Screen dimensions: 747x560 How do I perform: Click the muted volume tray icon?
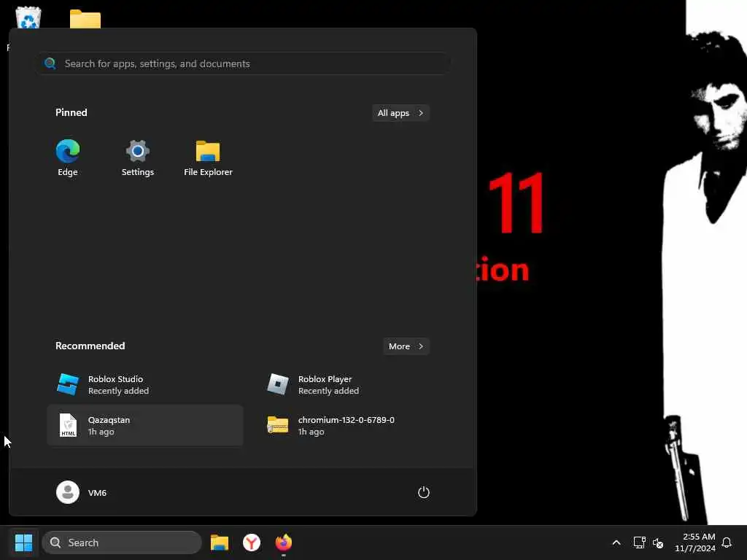tap(658, 542)
